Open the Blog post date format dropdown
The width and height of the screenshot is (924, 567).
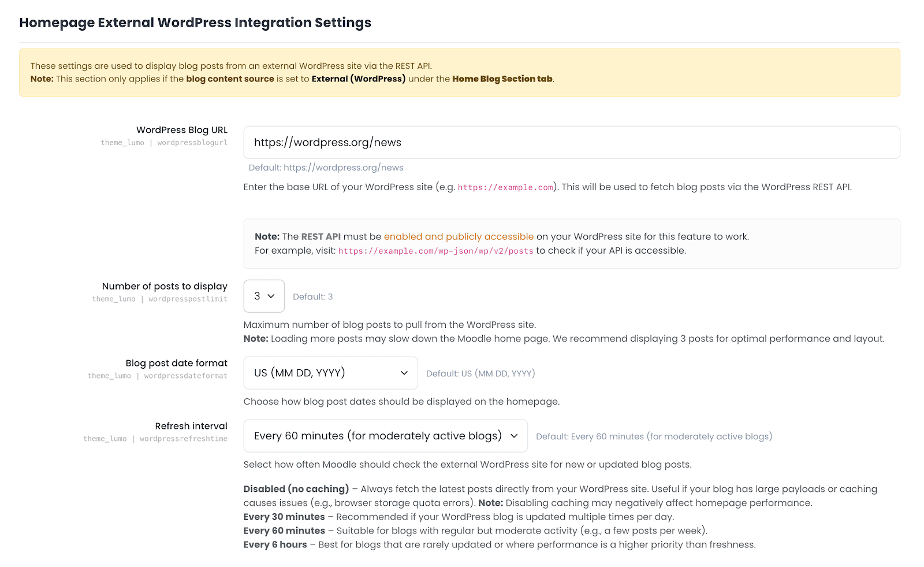[330, 373]
